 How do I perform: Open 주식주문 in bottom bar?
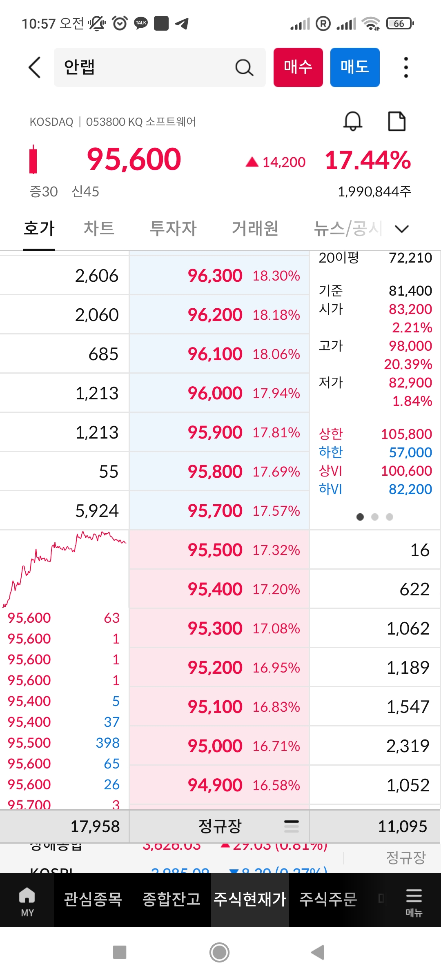coord(328,900)
